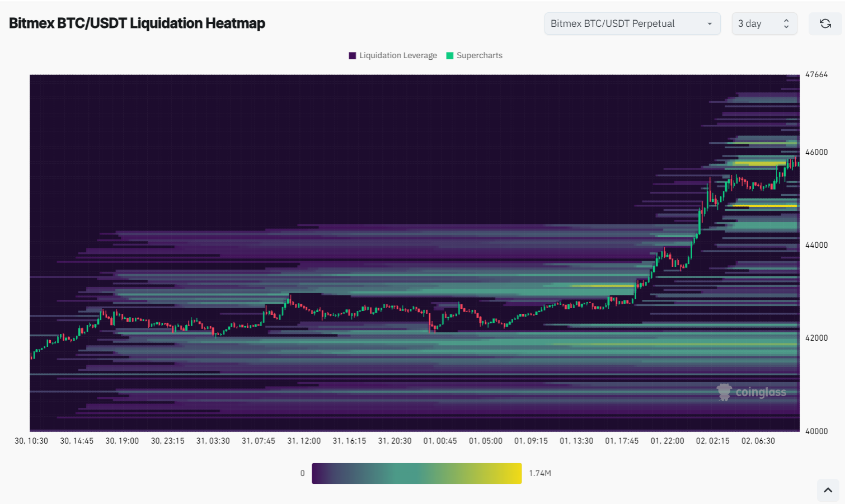Screen dimensions: 845x504
Task: Toggle the Supercharts legend item
Action: (474, 55)
